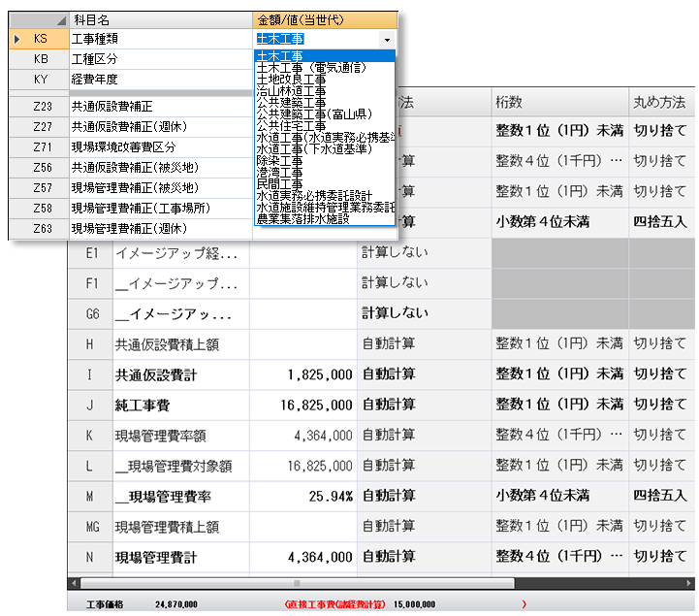Pick 公共住宅工事 from the dropdown

(291, 126)
